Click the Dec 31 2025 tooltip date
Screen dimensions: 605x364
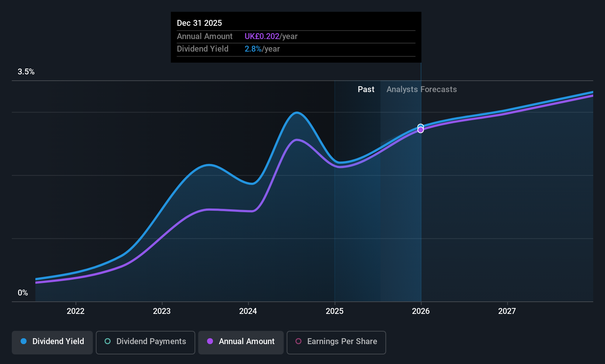(x=199, y=23)
